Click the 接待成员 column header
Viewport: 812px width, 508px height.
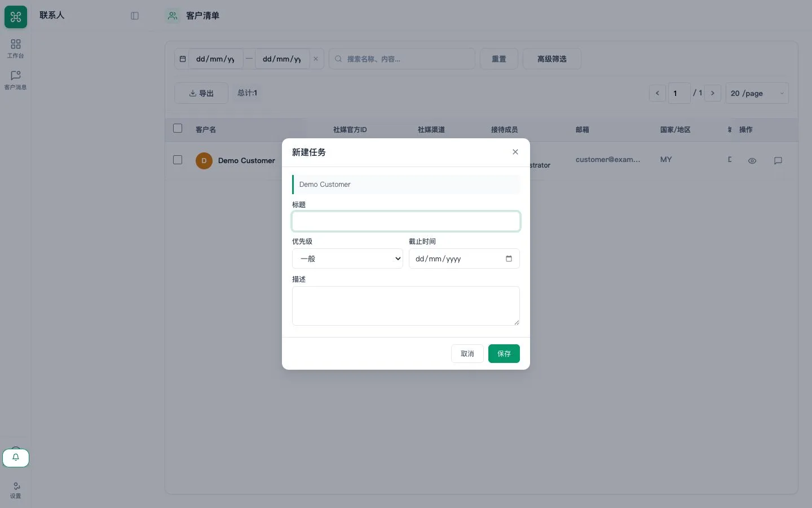click(x=505, y=130)
